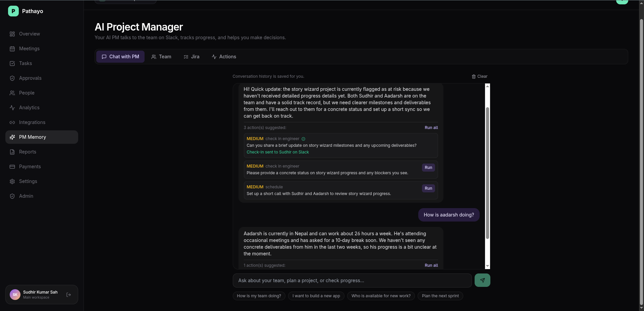The width and height of the screenshot is (644, 311).
Task: Click the Settings gear icon
Action: click(12, 181)
